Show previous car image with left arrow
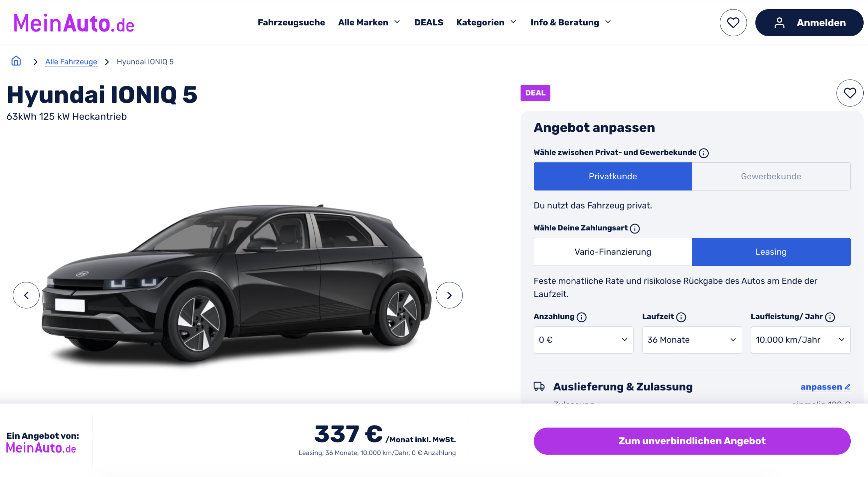This screenshot has width=868, height=477. (x=26, y=295)
